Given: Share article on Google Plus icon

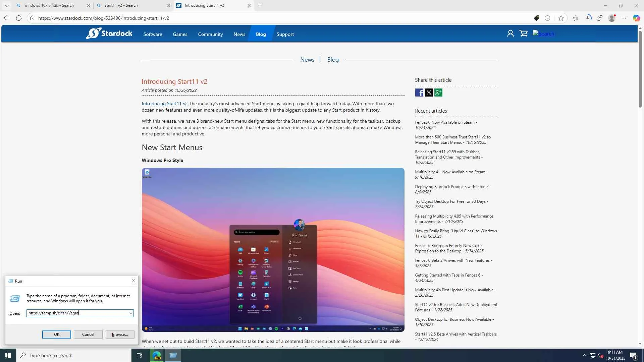Looking at the screenshot, I should coord(438,93).
